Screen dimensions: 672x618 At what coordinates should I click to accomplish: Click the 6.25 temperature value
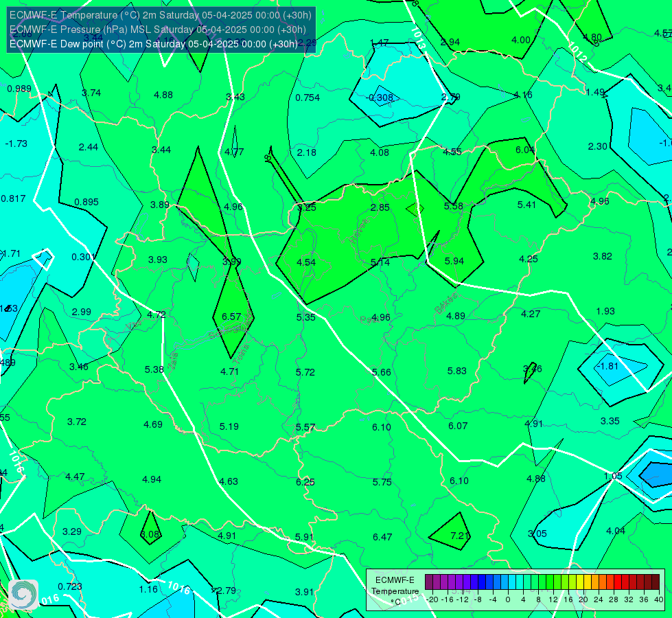pyautogui.click(x=305, y=482)
